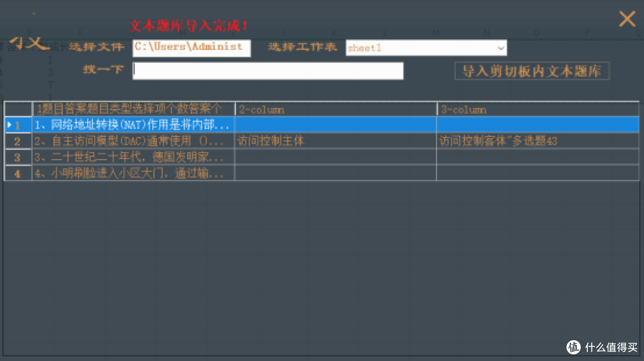
Task: Click the 选择文件 label
Action: [x=97, y=47]
